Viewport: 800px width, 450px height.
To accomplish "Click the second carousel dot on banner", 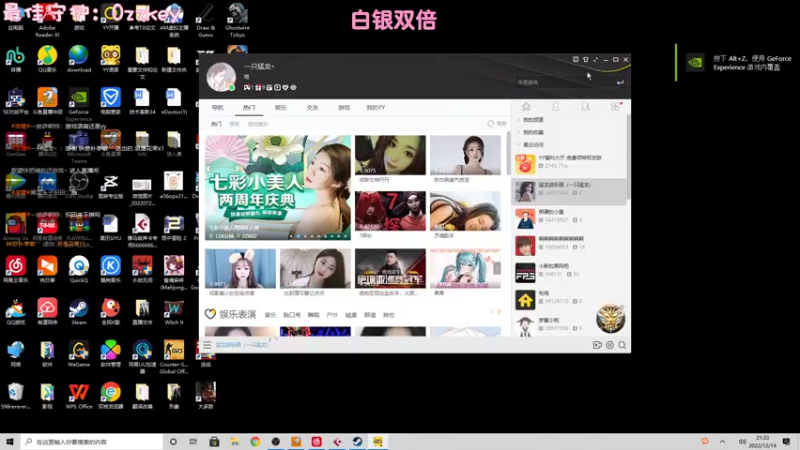I will click(298, 236).
